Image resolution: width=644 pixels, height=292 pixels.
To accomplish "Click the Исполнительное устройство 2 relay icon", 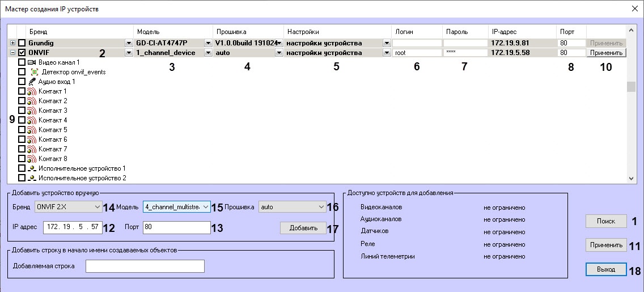I will [x=32, y=178].
